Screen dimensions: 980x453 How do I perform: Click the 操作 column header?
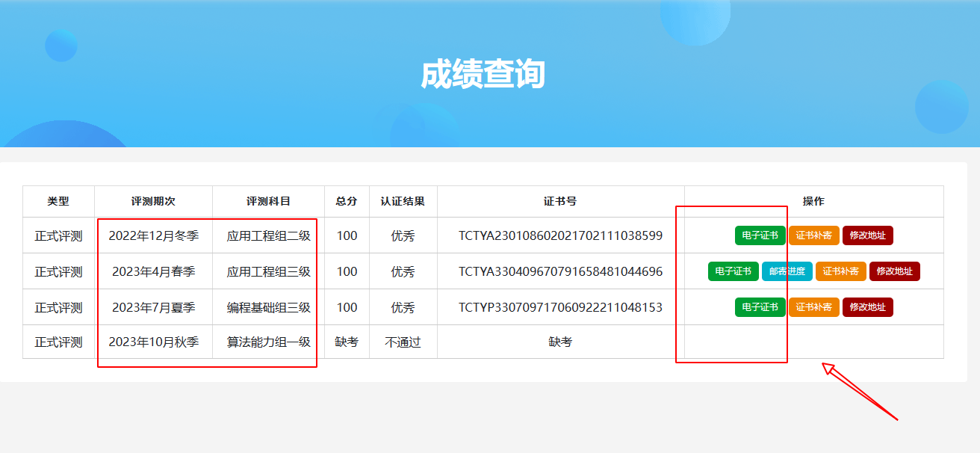[814, 202]
